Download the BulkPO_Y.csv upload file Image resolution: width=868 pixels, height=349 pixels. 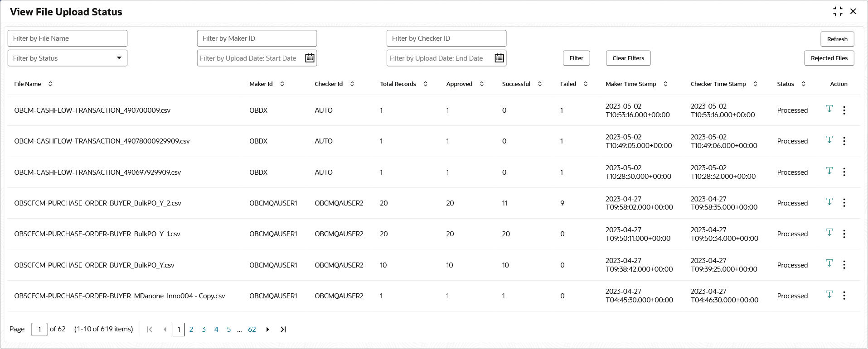829,263
